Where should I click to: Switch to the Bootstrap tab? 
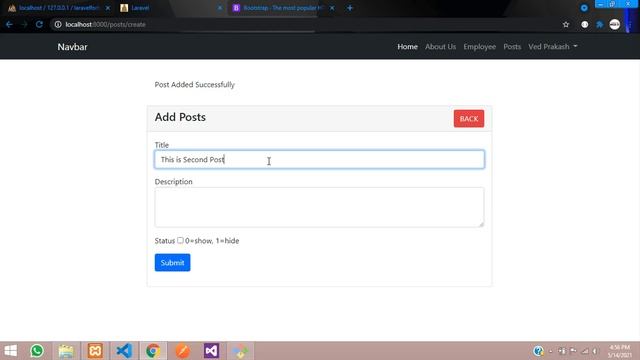click(284, 8)
